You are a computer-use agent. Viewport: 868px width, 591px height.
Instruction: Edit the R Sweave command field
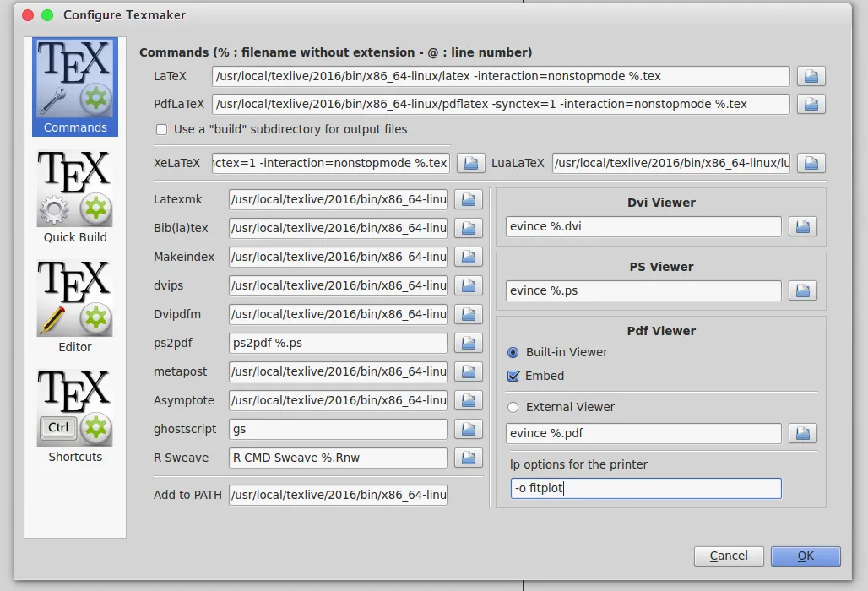pyautogui.click(x=339, y=458)
